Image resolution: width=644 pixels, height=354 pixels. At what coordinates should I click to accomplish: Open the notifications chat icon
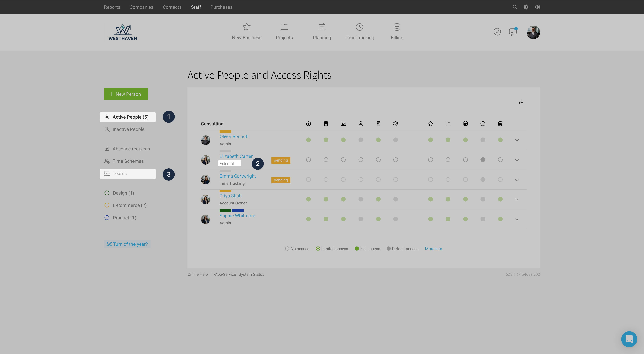click(513, 32)
